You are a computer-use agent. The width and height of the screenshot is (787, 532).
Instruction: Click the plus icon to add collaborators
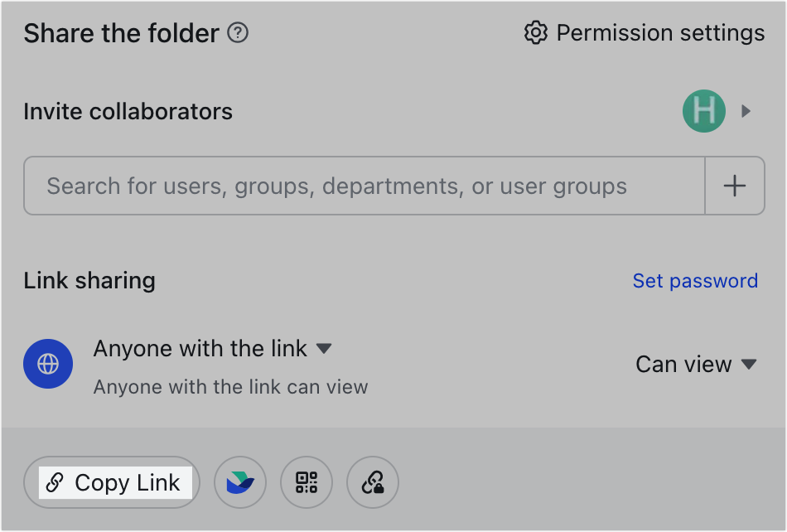tap(734, 186)
